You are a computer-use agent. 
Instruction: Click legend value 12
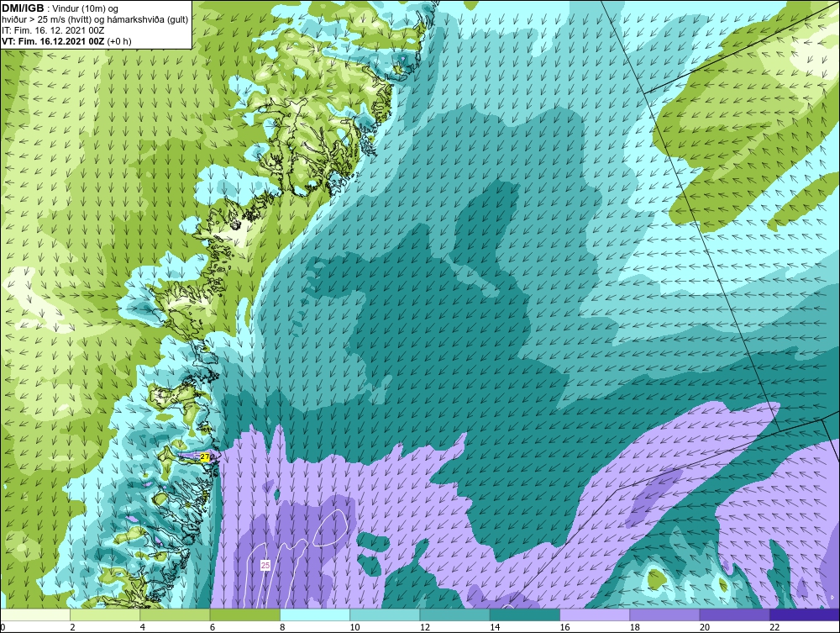[425, 628]
